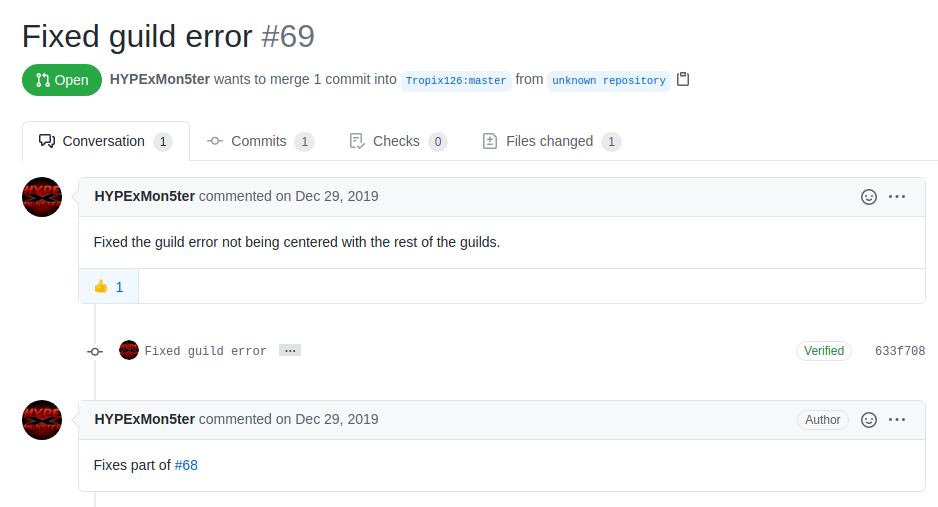Open commit hash 633f708
This screenshot has height=507, width=938.
tap(900, 351)
